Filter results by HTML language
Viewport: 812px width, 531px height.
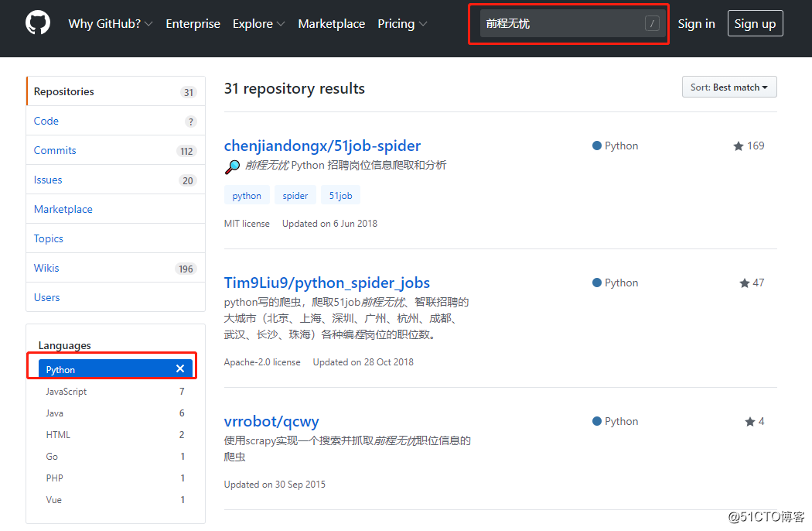[115, 435]
